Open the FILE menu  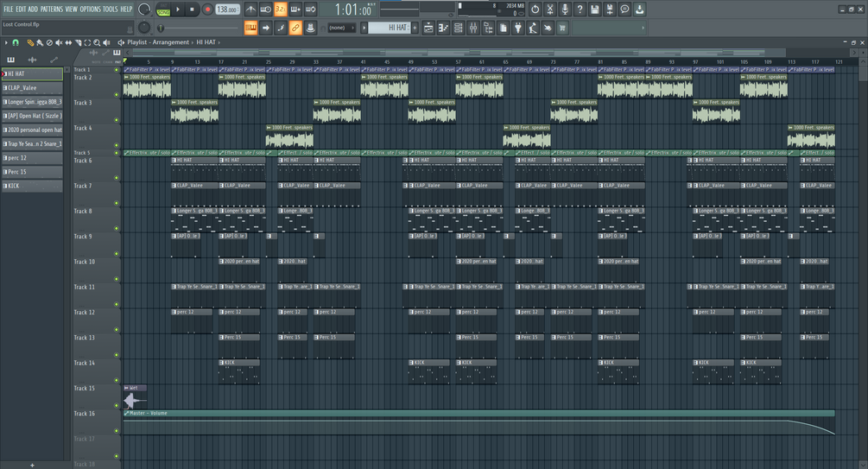(x=9, y=9)
